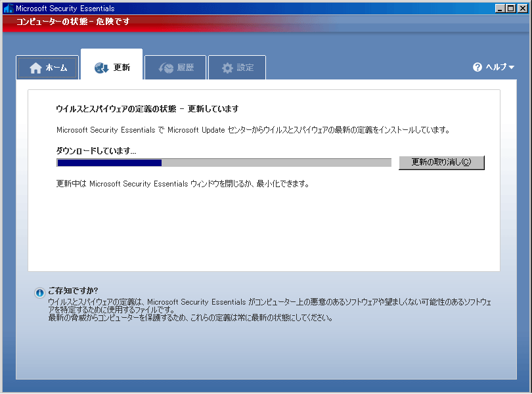Click the download progress bar
Screen dimensions: 532x394
point(224,163)
